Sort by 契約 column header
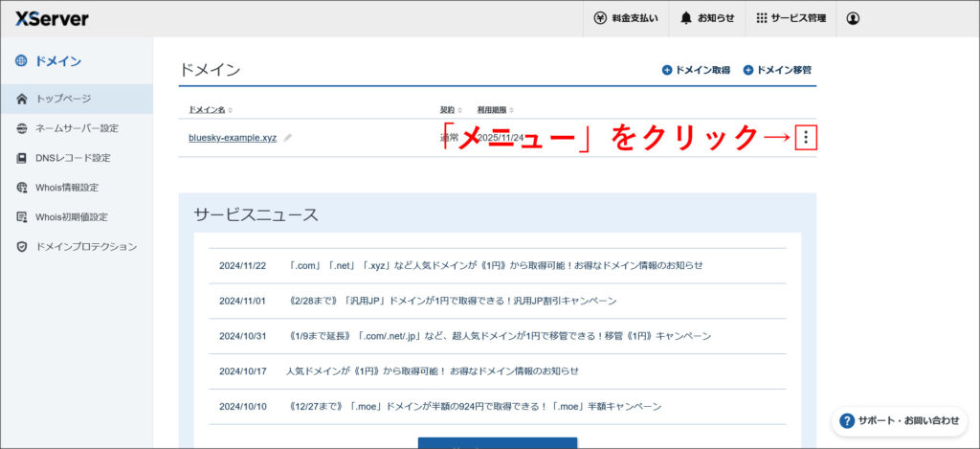The image size is (980, 449). click(x=451, y=110)
